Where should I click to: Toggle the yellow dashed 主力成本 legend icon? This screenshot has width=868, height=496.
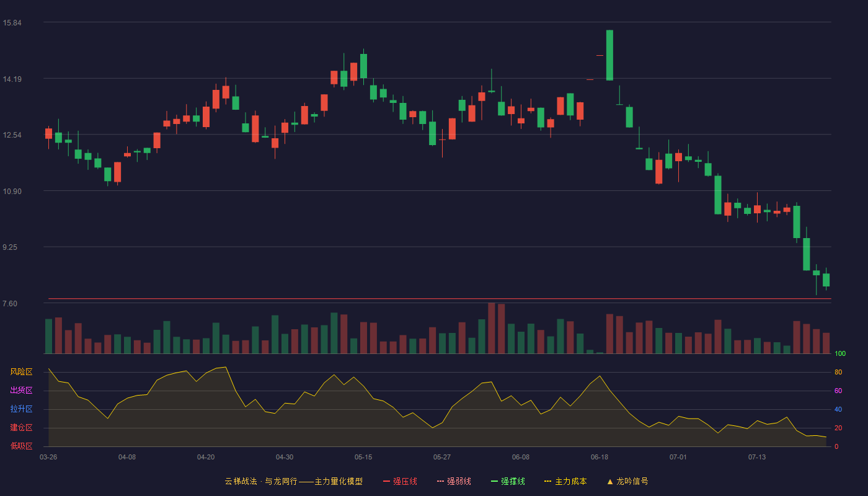pos(548,481)
